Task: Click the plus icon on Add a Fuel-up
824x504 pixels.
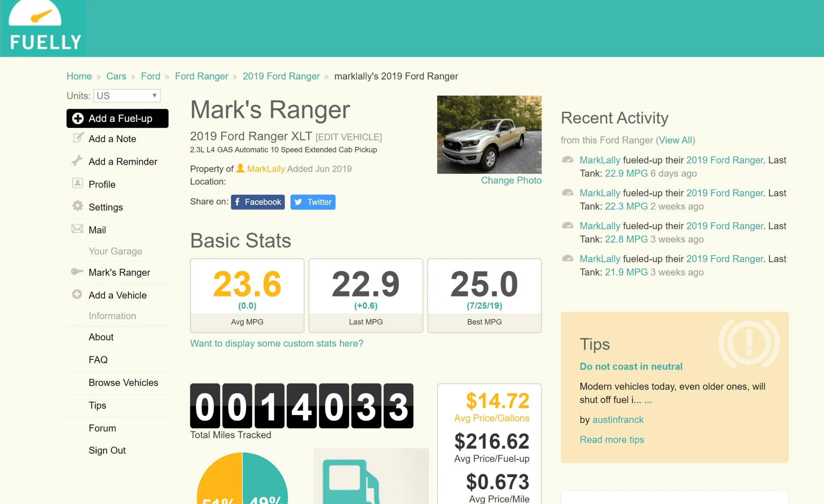Action: tap(78, 118)
